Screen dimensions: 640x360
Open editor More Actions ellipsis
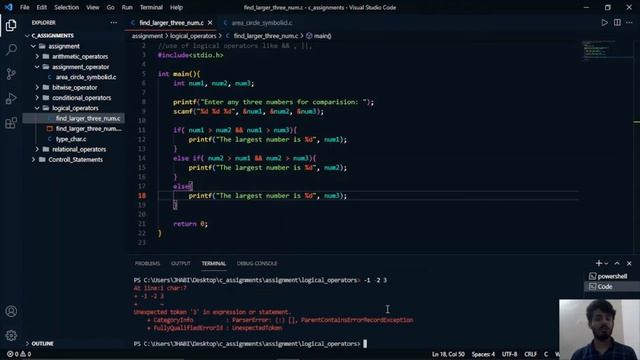coord(629,23)
